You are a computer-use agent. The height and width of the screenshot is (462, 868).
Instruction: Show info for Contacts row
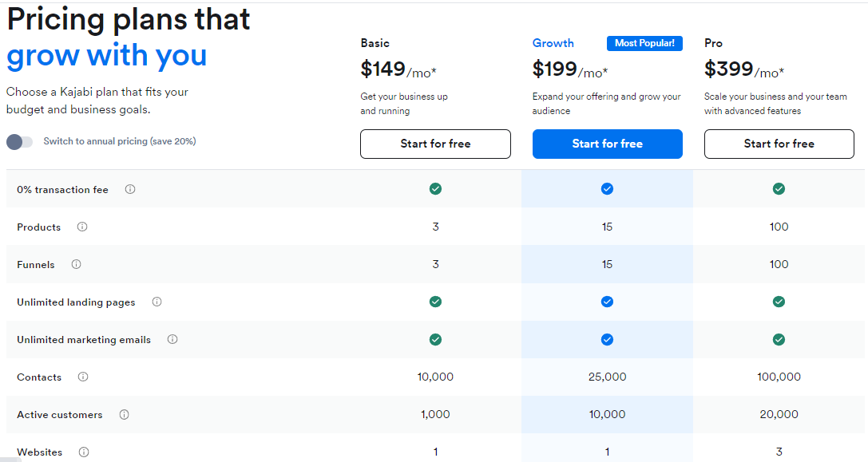pyautogui.click(x=83, y=377)
